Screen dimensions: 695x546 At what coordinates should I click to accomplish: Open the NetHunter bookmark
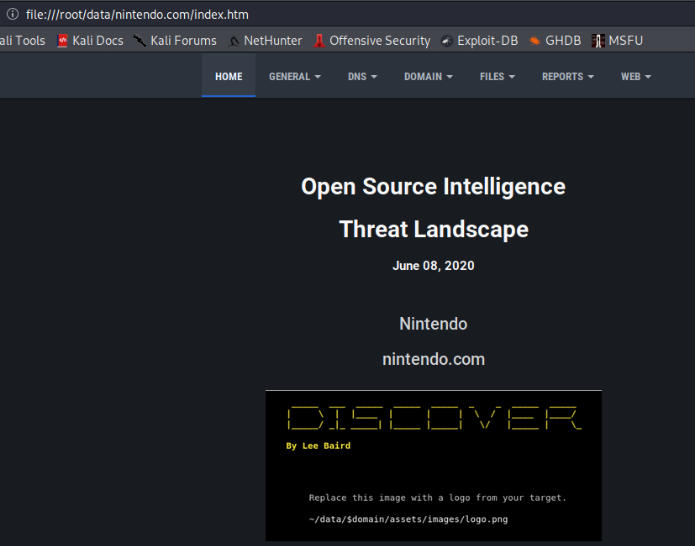coord(265,41)
